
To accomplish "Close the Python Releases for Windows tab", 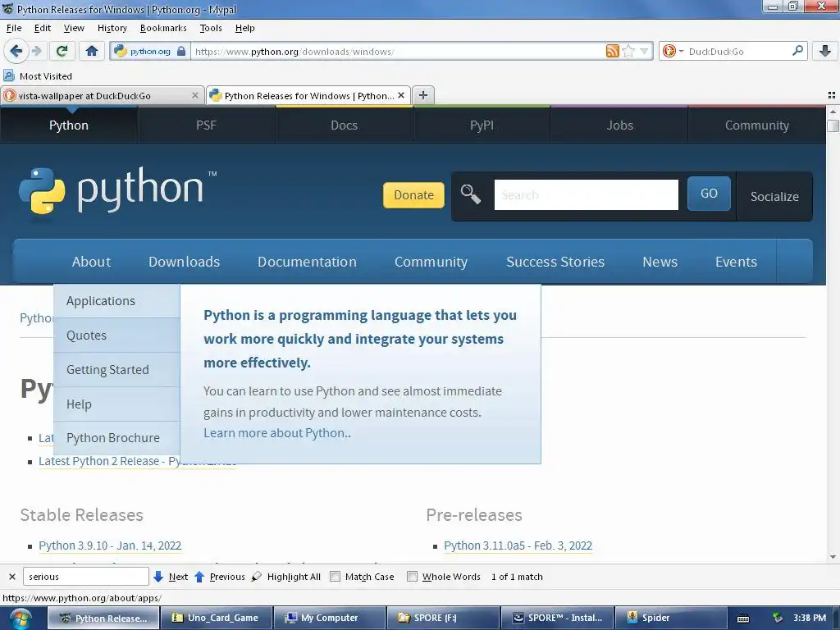I will [401, 95].
